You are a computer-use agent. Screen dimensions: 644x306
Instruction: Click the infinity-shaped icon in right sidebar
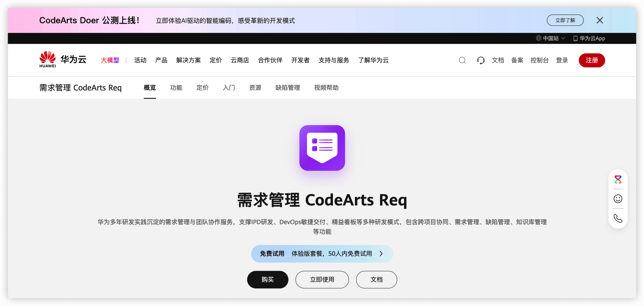pyautogui.click(x=618, y=179)
